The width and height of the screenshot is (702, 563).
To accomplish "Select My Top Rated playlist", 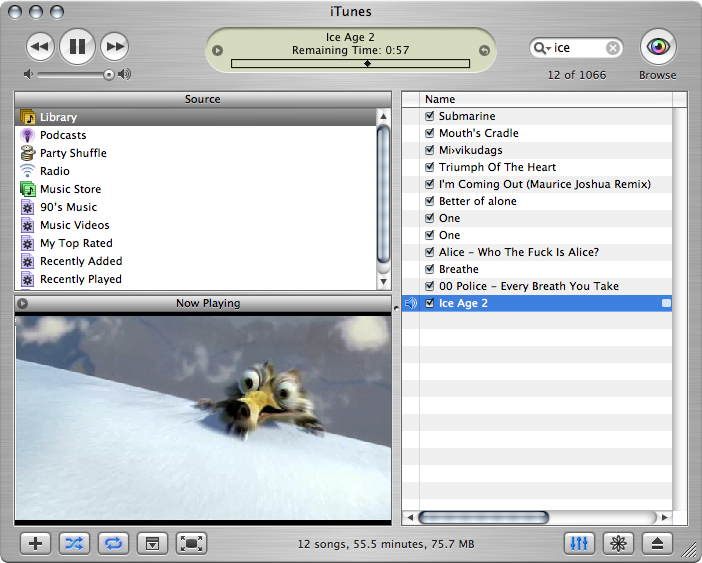I will click(x=197, y=243).
